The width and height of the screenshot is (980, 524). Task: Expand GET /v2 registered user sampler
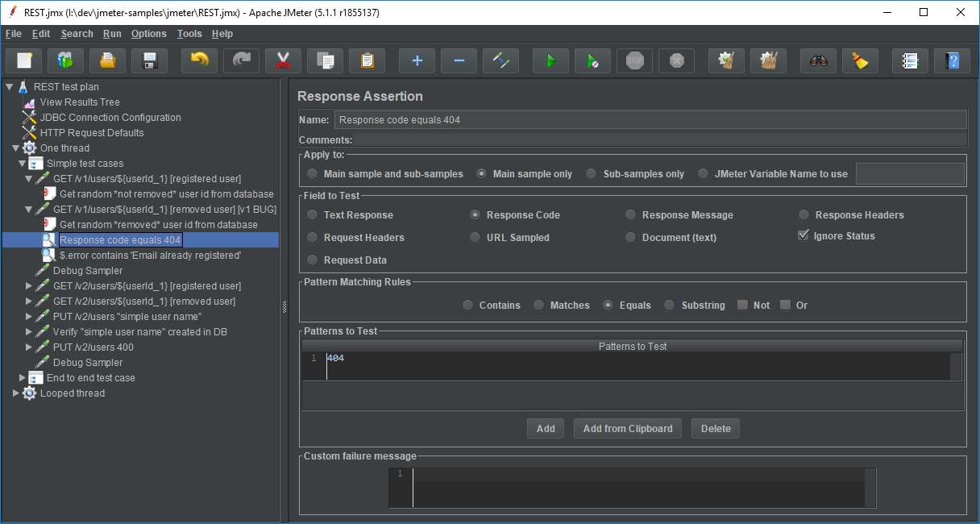(29, 286)
